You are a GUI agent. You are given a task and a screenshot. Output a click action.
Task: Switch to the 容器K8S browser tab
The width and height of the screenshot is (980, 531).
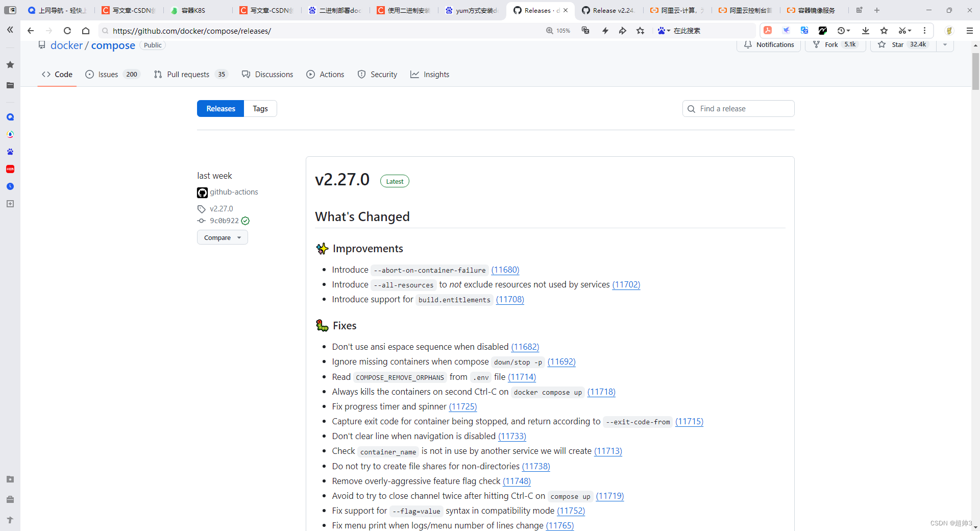point(194,10)
